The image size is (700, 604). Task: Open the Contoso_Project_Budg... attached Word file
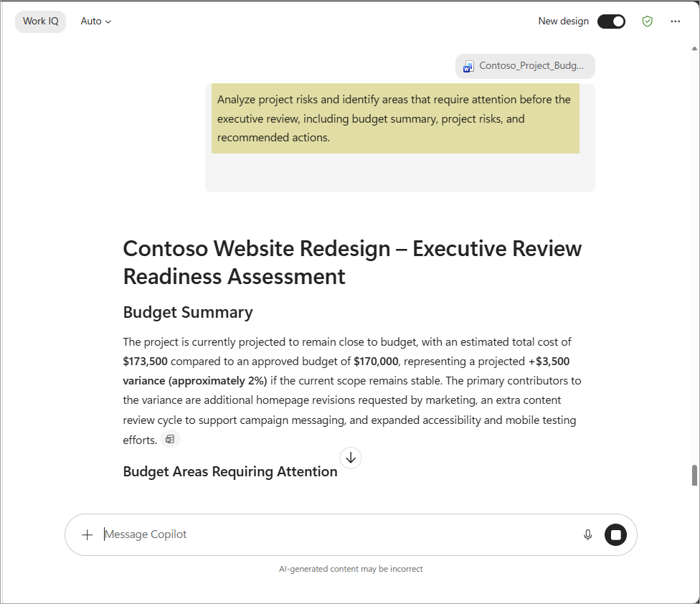525,66
